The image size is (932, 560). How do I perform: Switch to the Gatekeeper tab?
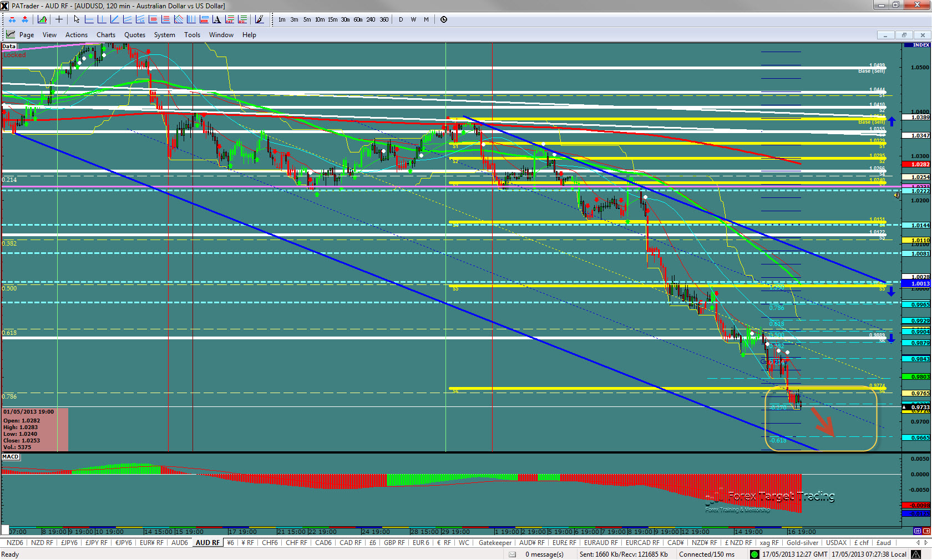[x=495, y=543]
